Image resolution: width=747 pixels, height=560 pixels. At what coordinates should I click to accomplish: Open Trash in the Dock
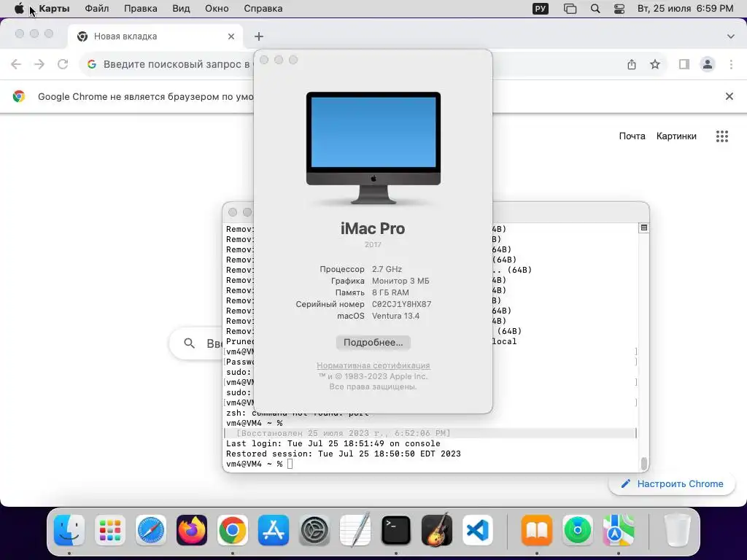[677, 530]
